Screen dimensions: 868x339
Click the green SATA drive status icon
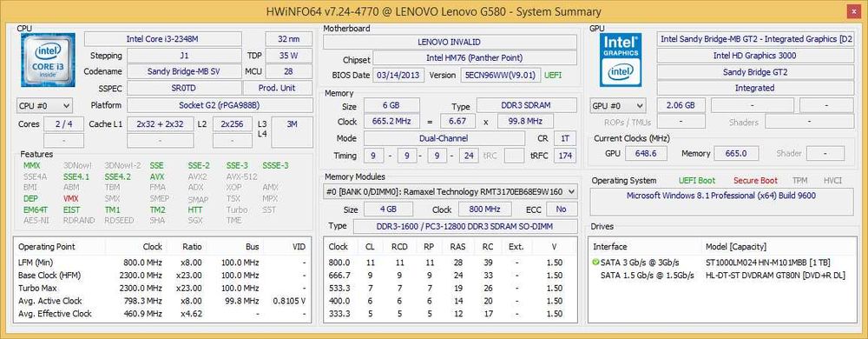(x=596, y=262)
